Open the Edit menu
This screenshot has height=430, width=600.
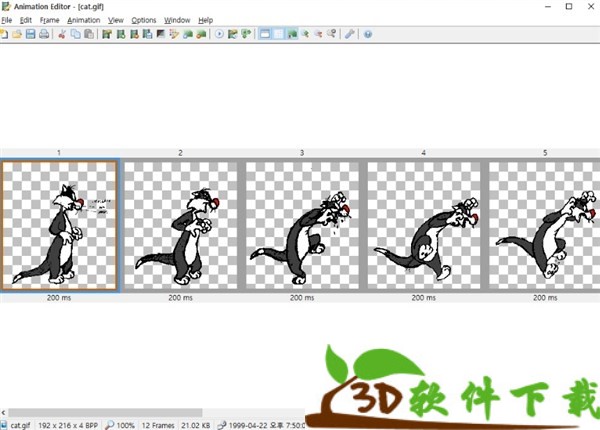(x=26, y=20)
